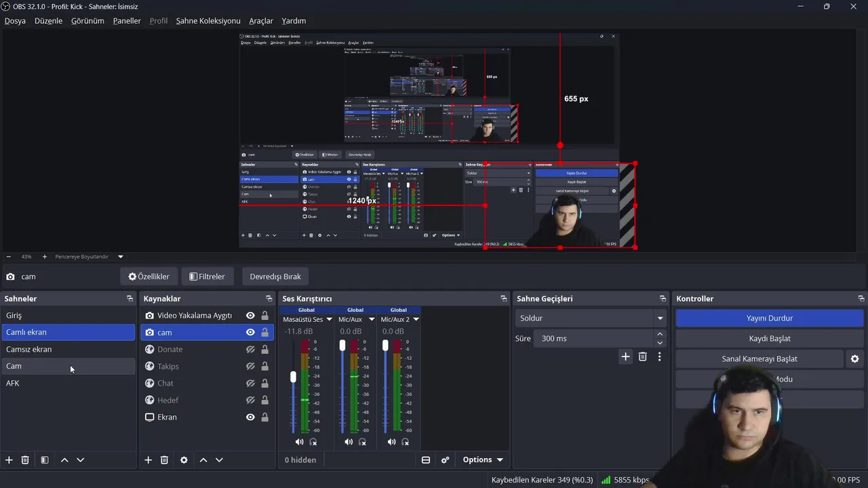
Task: Hide cam source eye icon
Action: [x=250, y=332]
